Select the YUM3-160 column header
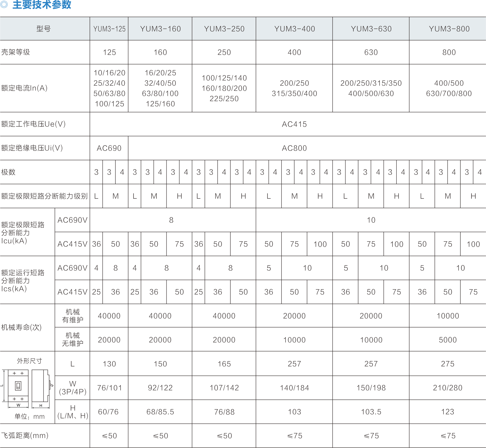This screenshot has height=448, width=486. point(160,29)
